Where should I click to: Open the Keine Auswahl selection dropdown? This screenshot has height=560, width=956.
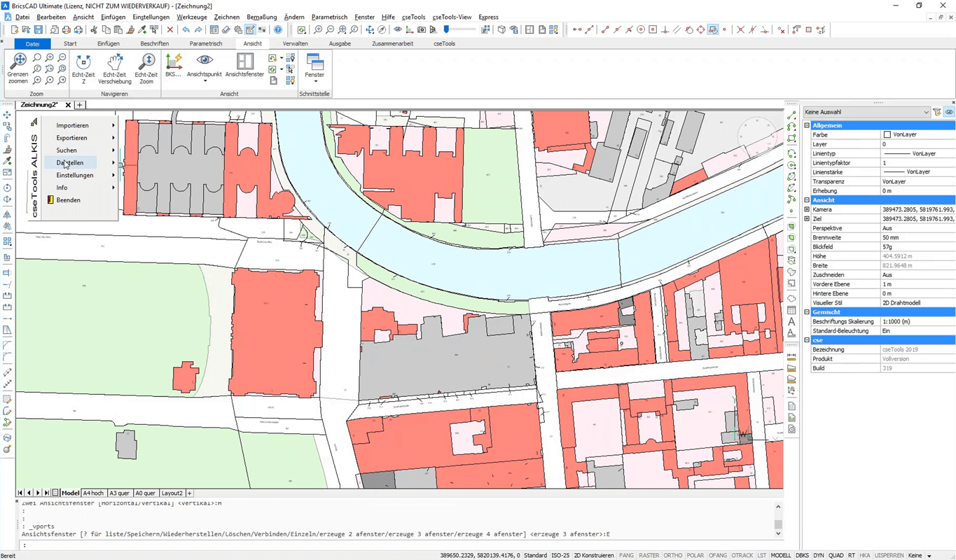pyautogui.click(x=867, y=112)
